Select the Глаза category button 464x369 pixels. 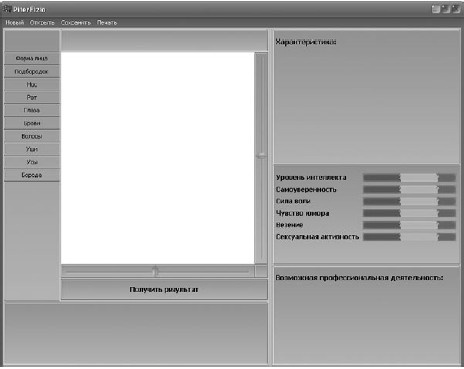32,110
